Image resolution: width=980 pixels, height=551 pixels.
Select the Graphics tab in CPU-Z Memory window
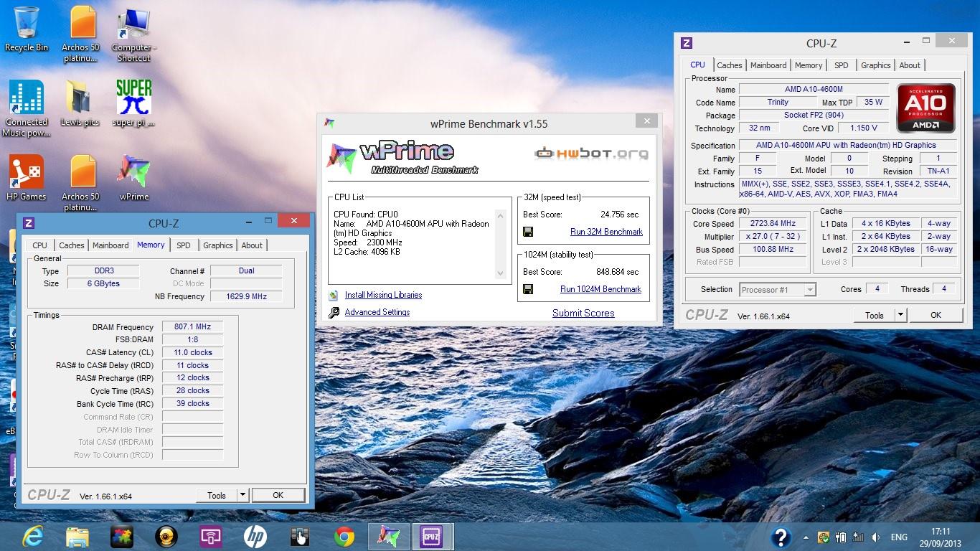218,245
